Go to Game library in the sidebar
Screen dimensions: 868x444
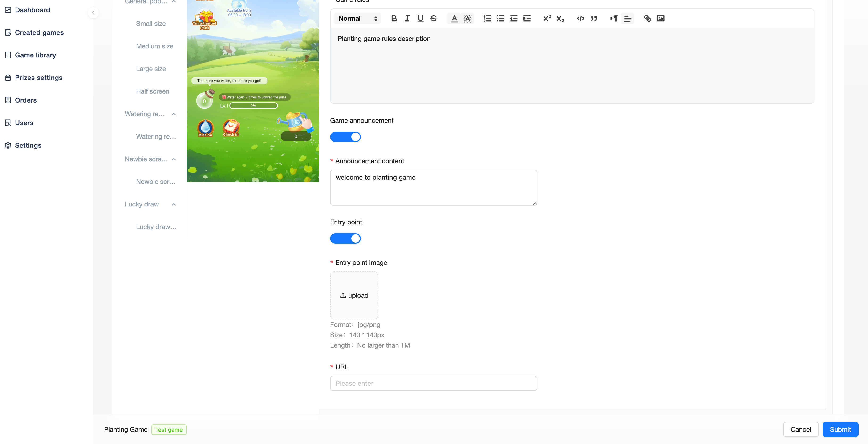pyautogui.click(x=35, y=55)
